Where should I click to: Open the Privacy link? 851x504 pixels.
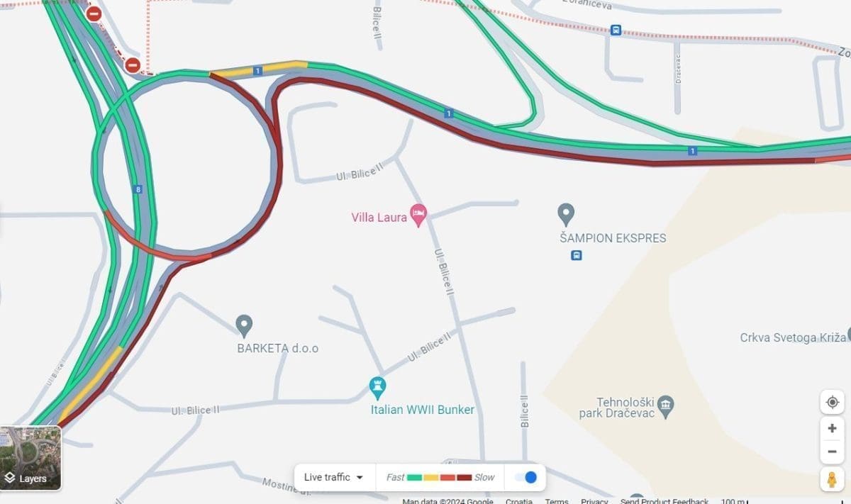click(594, 500)
